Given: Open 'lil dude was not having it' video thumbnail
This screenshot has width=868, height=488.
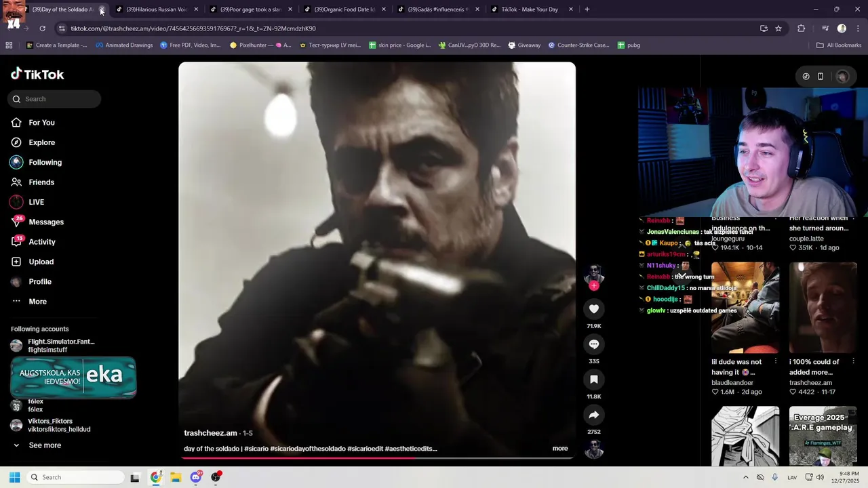Looking at the screenshot, I should tap(745, 308).
